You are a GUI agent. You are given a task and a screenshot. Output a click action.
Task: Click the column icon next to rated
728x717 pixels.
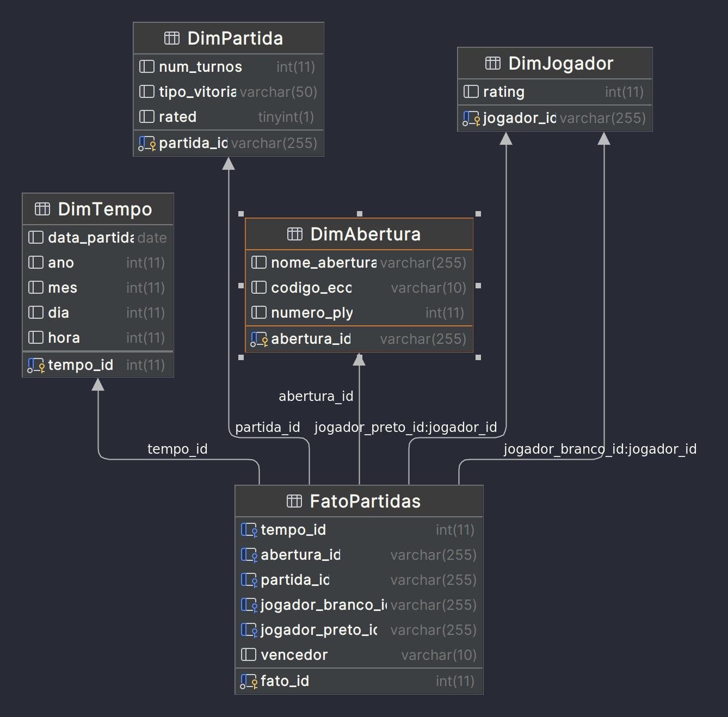point(147,116)
